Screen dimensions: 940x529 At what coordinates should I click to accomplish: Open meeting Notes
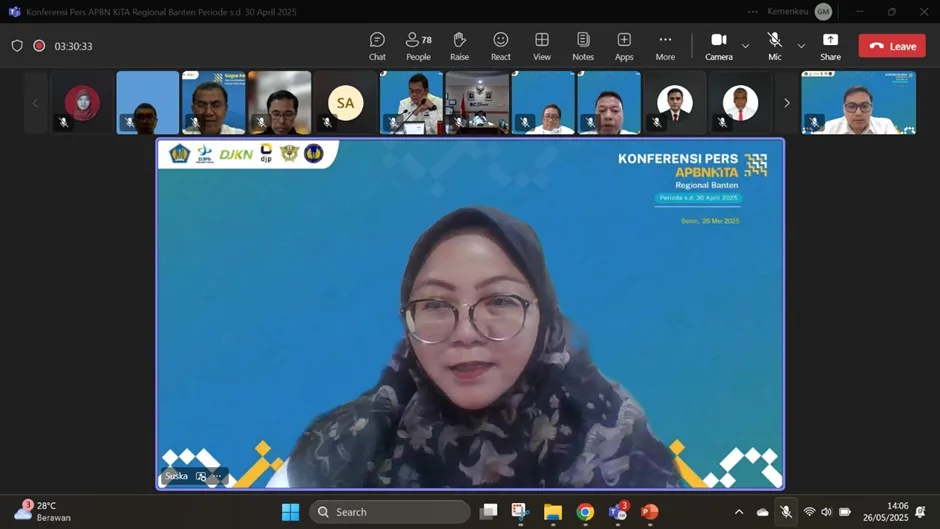point(583,46)
